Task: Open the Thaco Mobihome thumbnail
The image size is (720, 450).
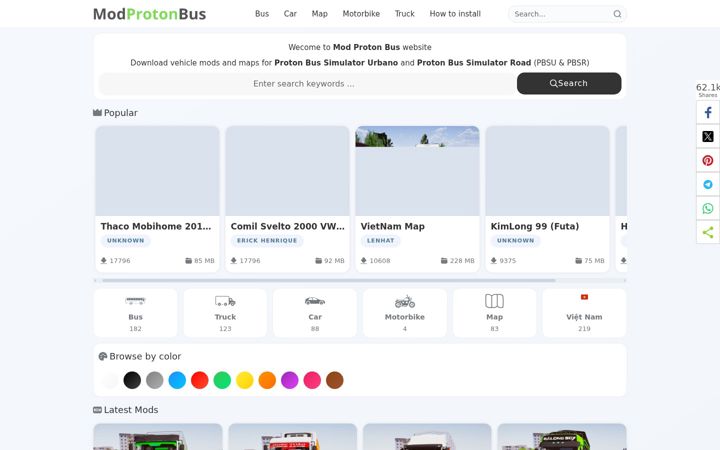Action: point(158,171)
